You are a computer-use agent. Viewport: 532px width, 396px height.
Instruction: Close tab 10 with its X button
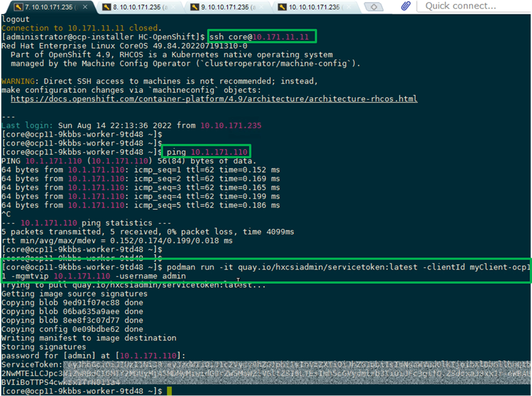(x=349, y=6)
